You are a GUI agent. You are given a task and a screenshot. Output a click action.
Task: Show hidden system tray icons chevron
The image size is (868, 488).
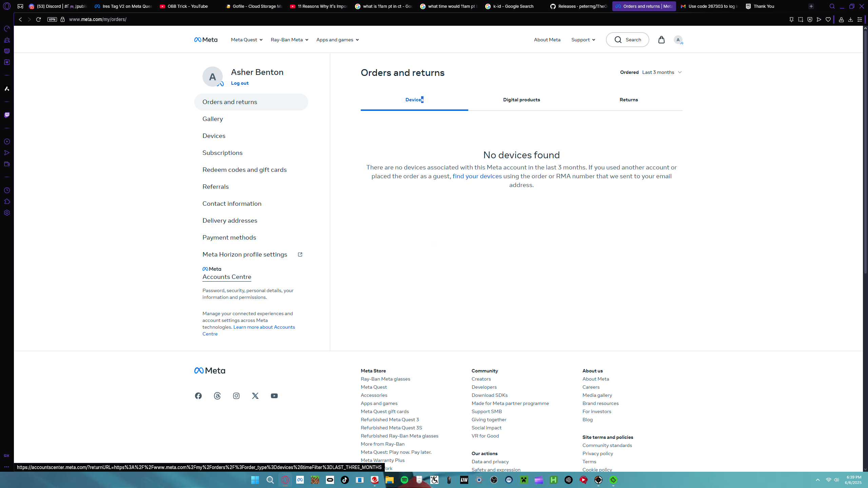(818, 480)
